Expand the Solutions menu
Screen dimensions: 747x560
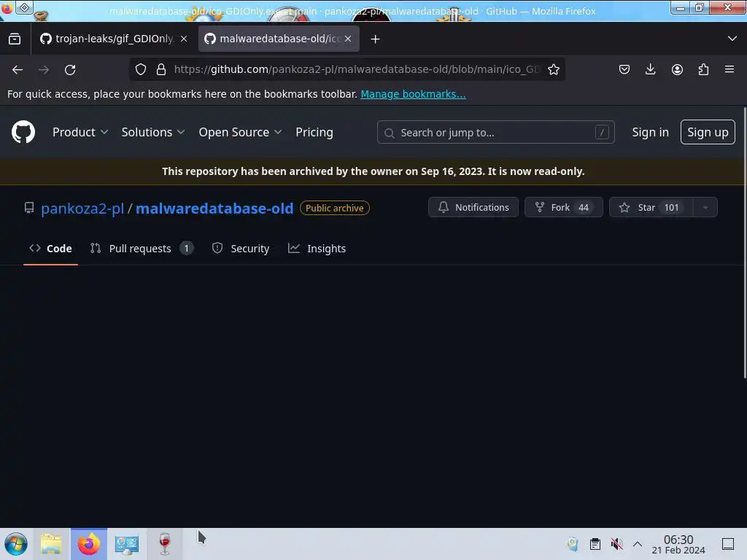[x=153, y=132]
